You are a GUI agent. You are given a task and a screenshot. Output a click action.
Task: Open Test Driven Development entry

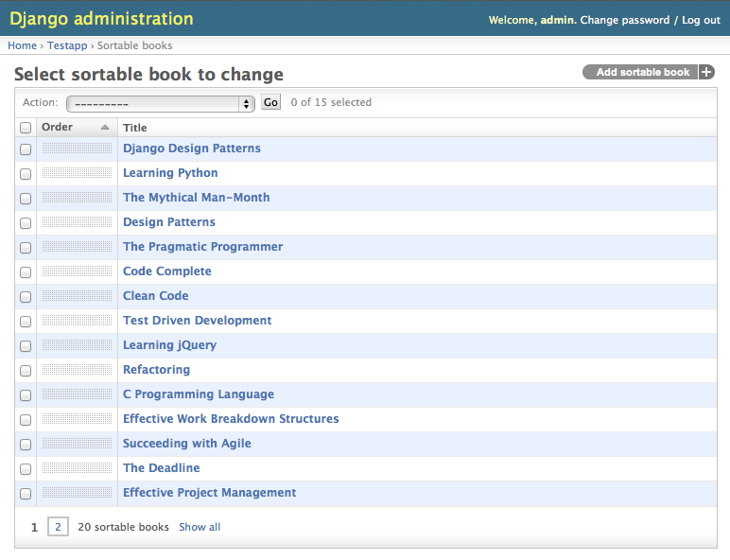(198, 321)
